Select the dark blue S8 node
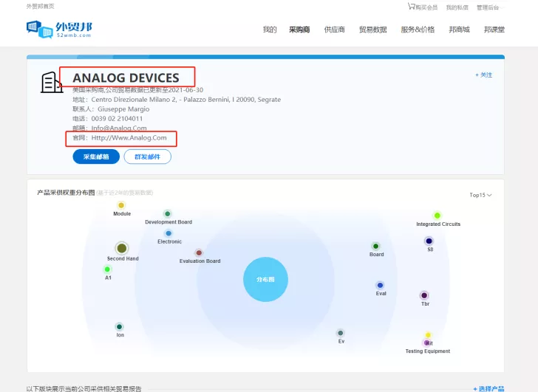The height and width of the screenshot is (392, 538). click(429, 241)
